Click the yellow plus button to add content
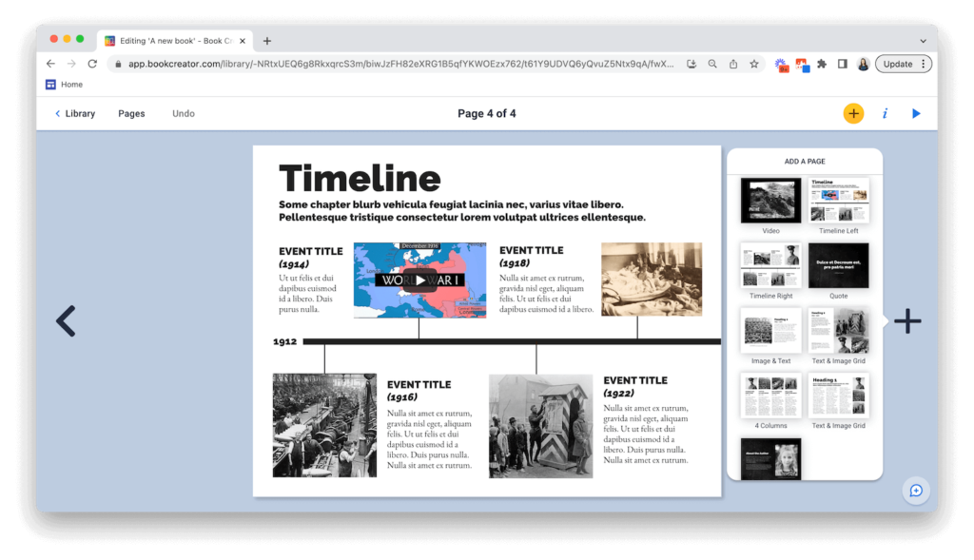Screen dimensions: 974x560 [853, 113]
